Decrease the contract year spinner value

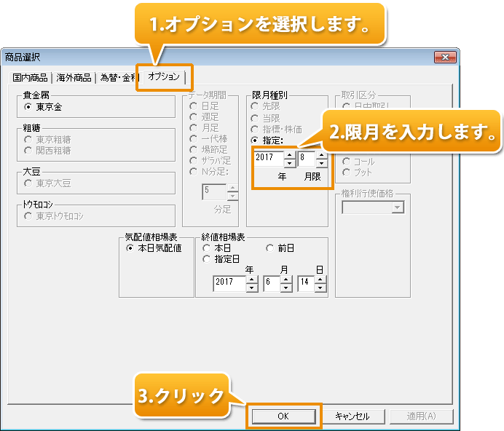[289, 162]
